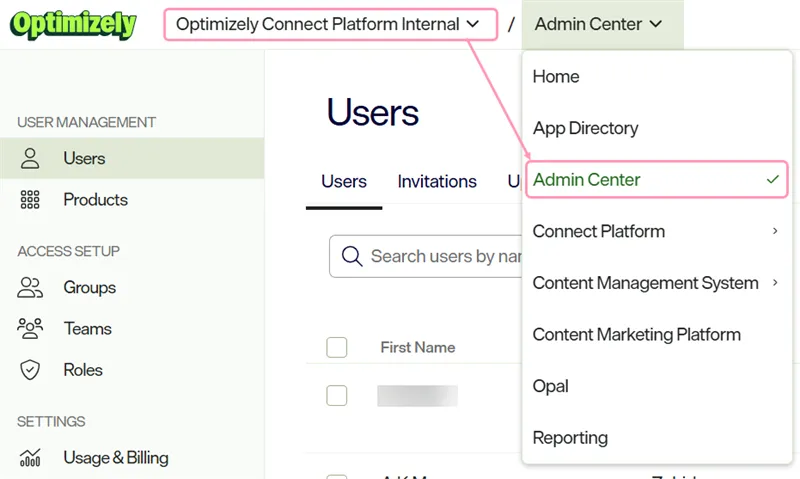Screen dimensions: 800x479
Task: Check the first user row checkbox
Action: point(337,395)
